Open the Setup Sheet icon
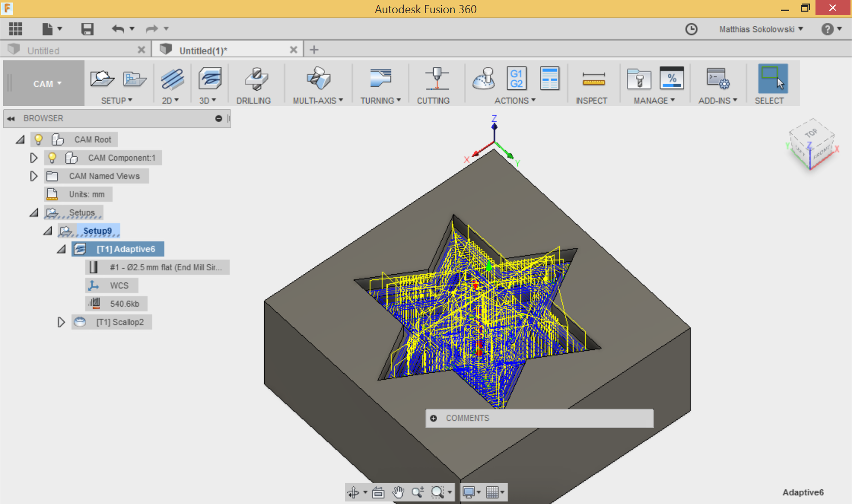The width and height of the screenshot is (852, 504). (x=550, y=79)
